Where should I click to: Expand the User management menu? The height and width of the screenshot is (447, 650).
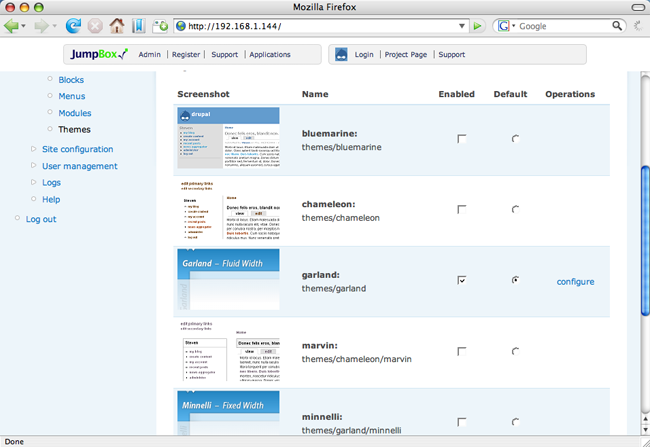point(34,165)
